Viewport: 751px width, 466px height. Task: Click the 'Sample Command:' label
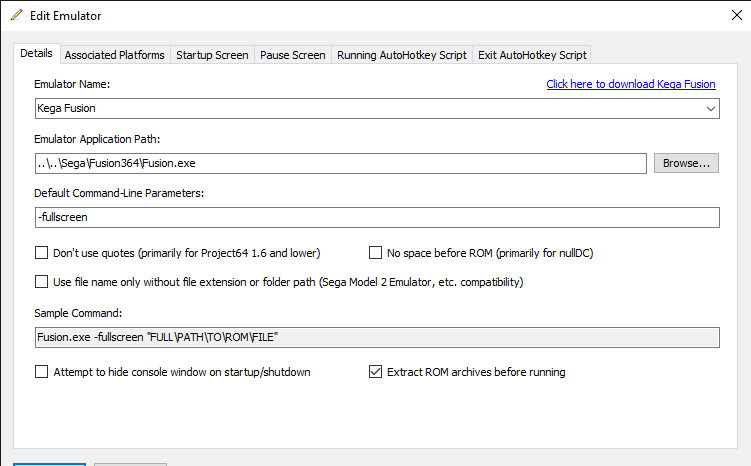pyautogui.click(x=78, y=313)
